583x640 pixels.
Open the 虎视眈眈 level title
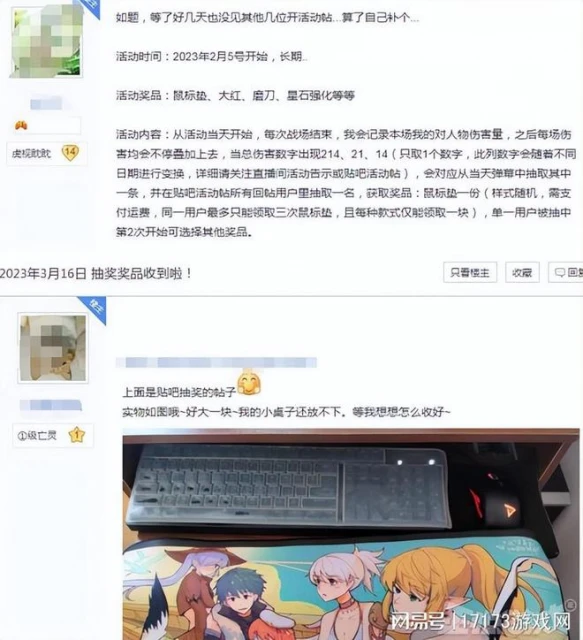(x=31, y=153)
